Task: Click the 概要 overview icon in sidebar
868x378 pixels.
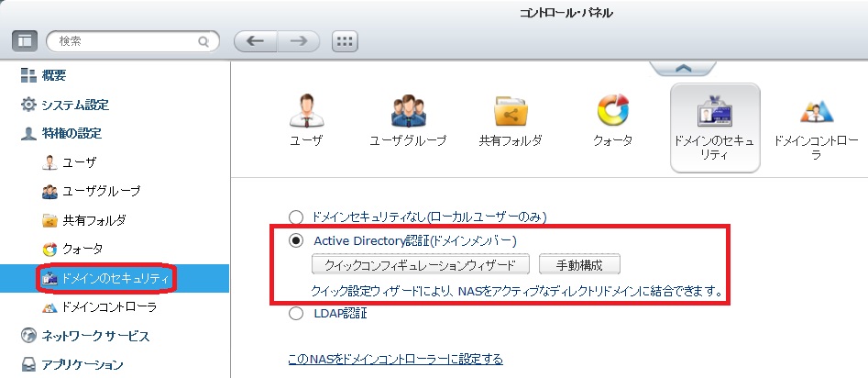Action: 28,75
